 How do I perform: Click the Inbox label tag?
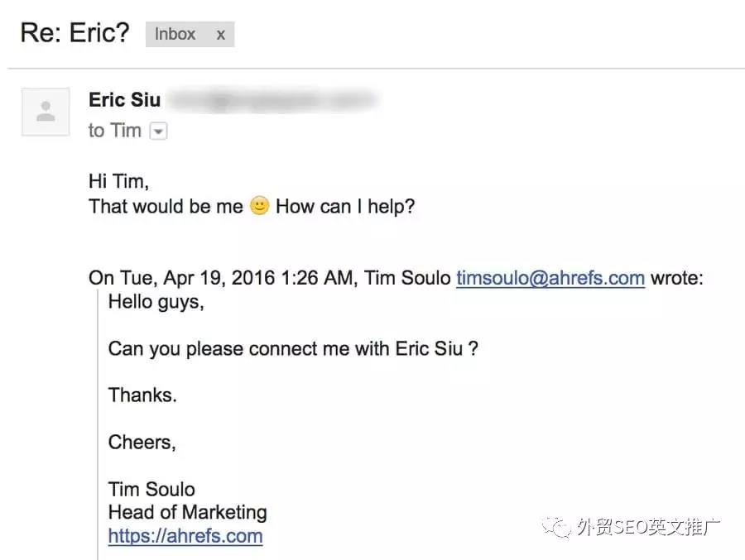coord(175,34)
